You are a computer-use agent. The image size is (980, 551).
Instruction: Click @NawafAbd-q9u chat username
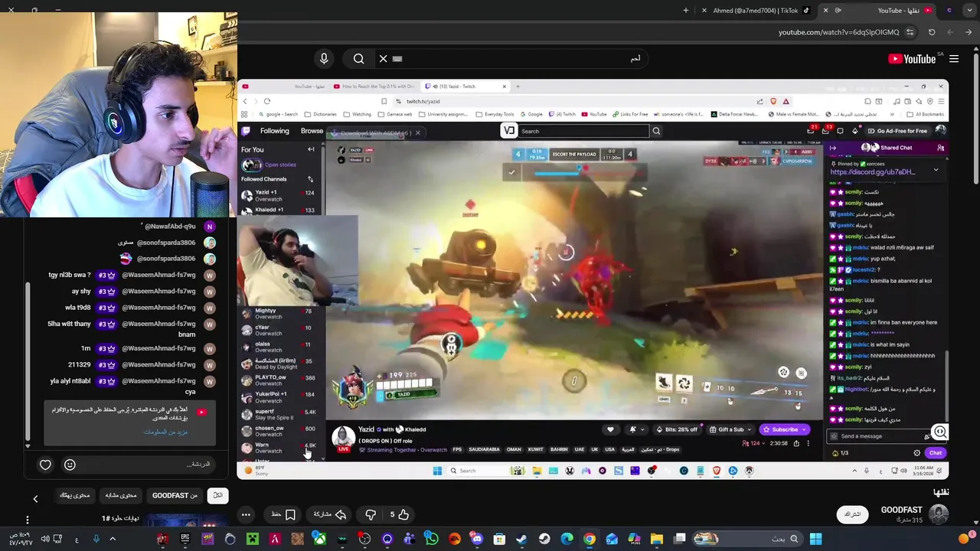pos(170,227)
